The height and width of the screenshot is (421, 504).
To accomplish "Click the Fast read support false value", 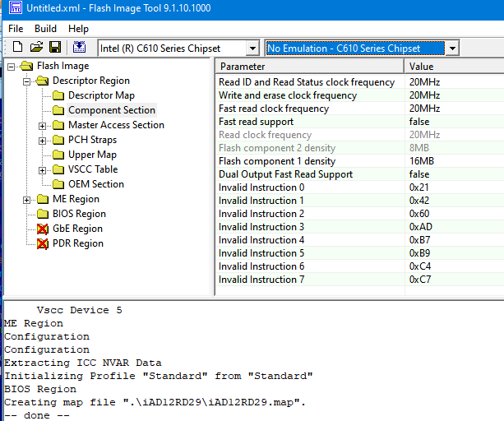I will coord(419,122).
